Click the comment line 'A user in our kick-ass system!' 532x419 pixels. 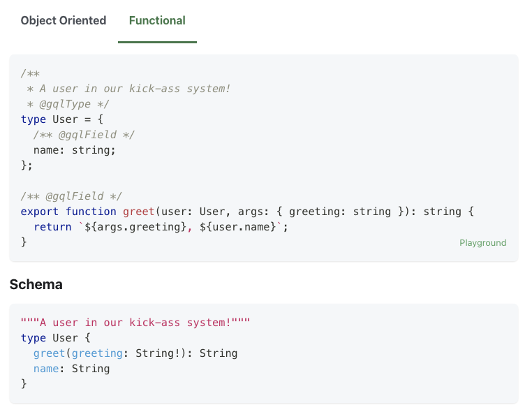click(128, 89)
